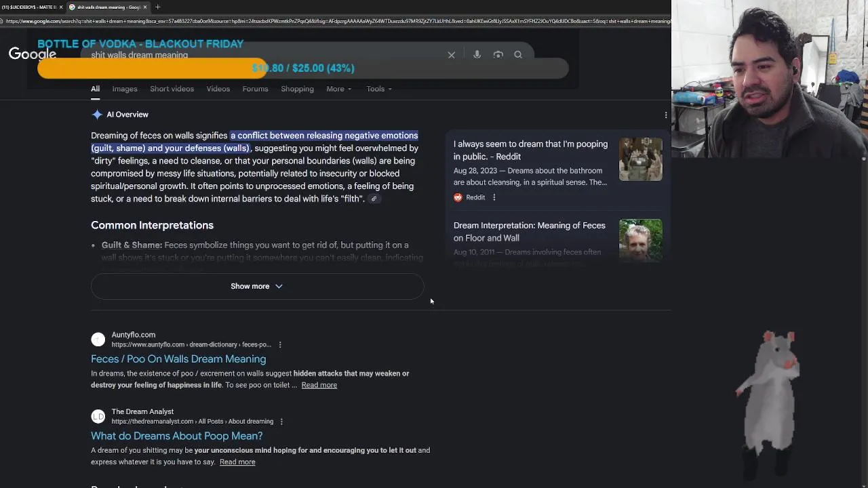The height and width of the screenshot is (488, 868).
Task: Open Reddit source more options
Action: [494, 197]
